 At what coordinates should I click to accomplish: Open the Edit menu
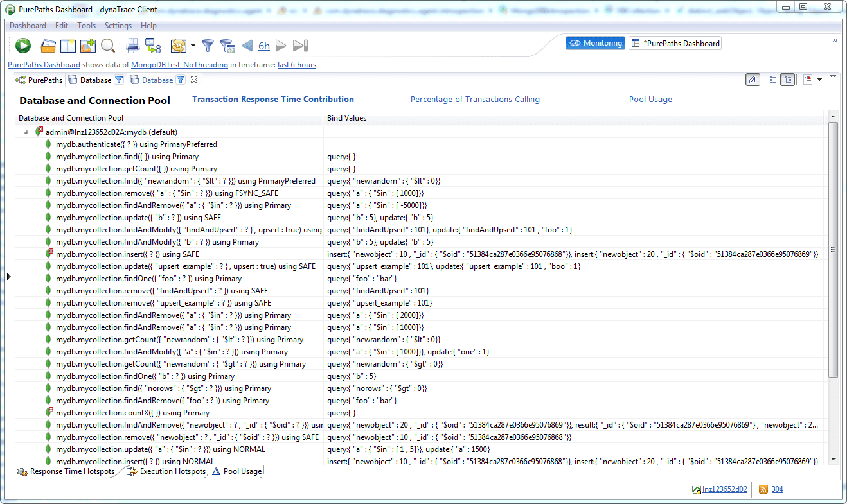point(62,26)
